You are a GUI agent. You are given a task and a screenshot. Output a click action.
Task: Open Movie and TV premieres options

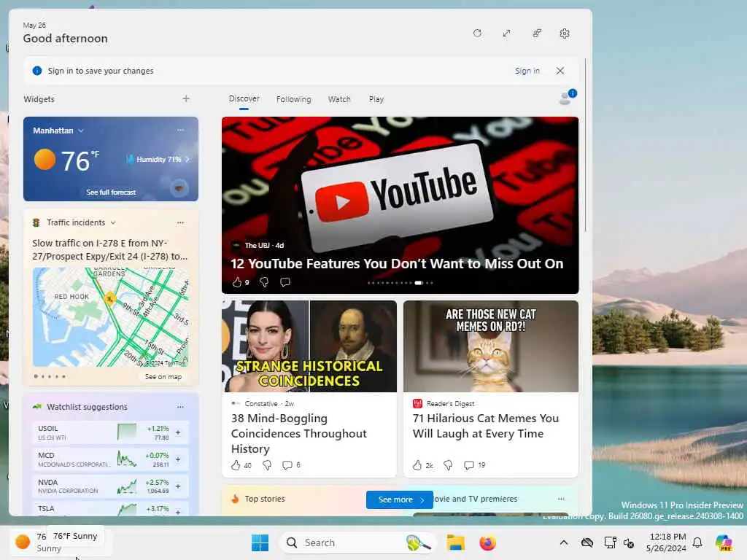tap(561, 499)
